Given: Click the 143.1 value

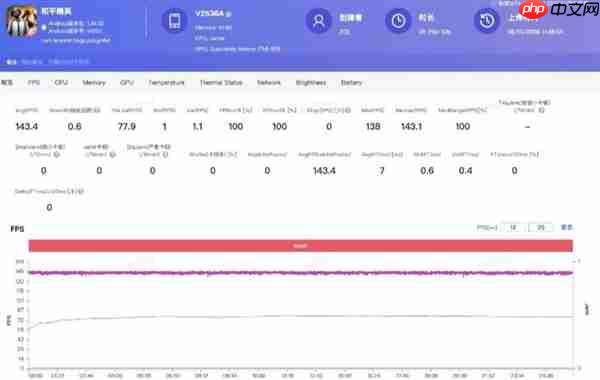Looking at the screenshot, I should (411, 126).
